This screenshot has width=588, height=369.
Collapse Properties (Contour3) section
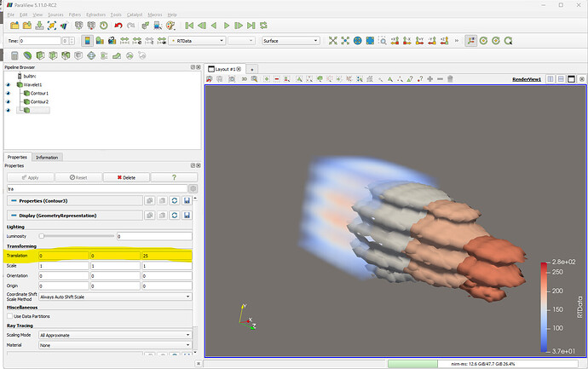click(x=14, y=200)
